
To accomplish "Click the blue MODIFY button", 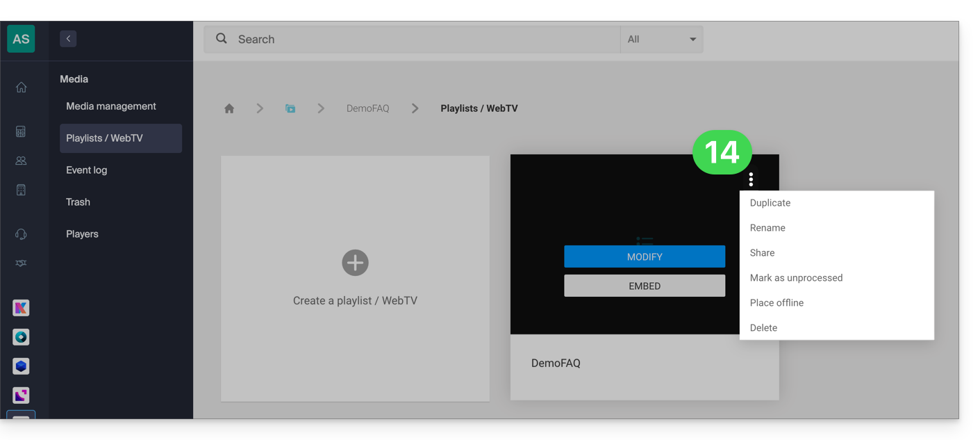I will 644,256.
